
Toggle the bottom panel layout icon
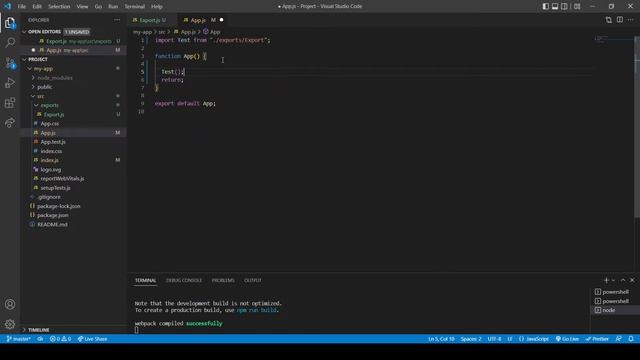(x=555, y=6)
